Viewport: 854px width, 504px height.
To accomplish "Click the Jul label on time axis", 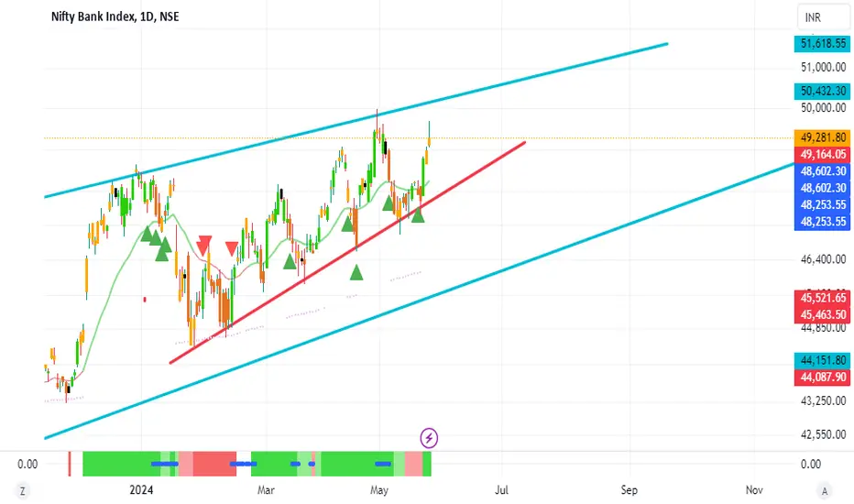I will [501, 490].
